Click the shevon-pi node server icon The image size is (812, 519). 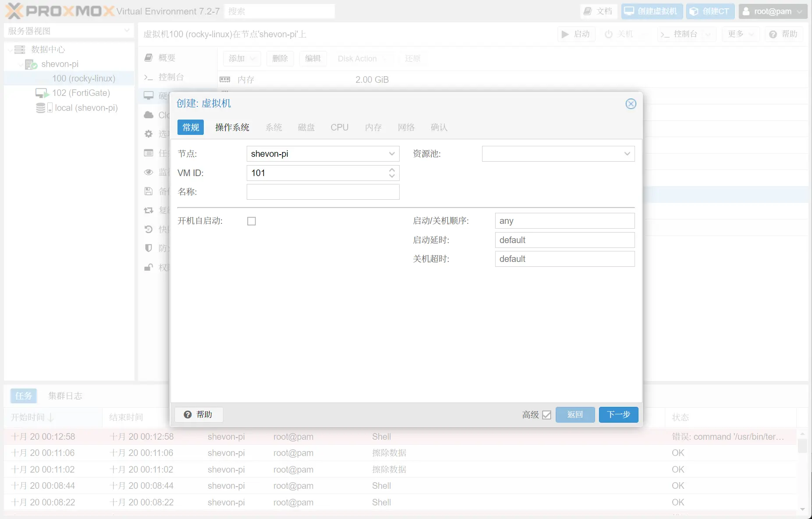(x=31, y=64)
